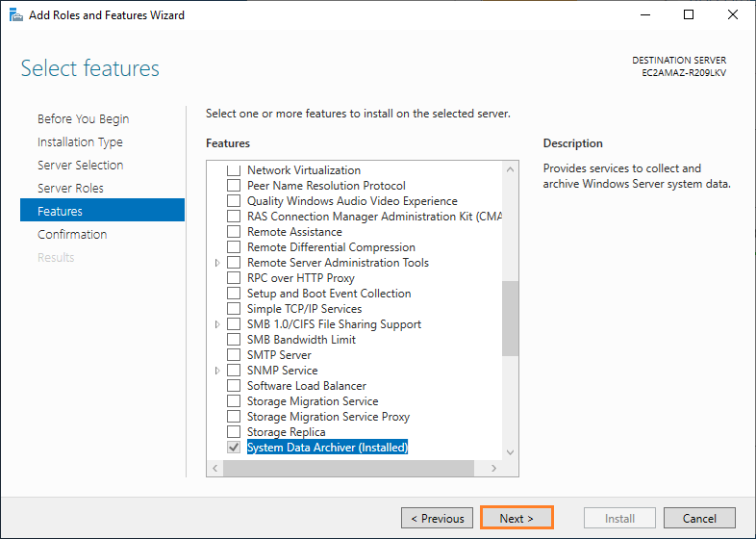This screenshot has height=539, width=756.
Task: Check Storage Migration Service checkbox
Action: pos(234,401)
